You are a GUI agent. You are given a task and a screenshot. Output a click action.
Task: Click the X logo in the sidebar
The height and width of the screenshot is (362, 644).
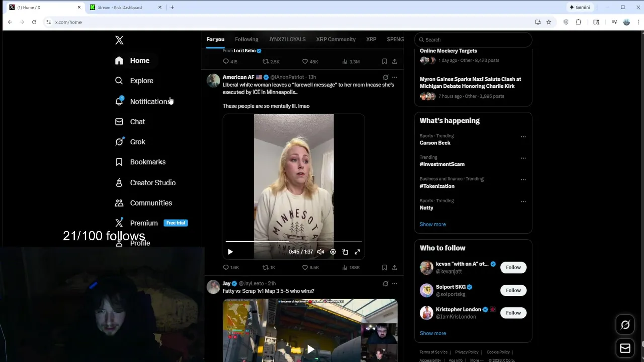[x=119, y=40]
